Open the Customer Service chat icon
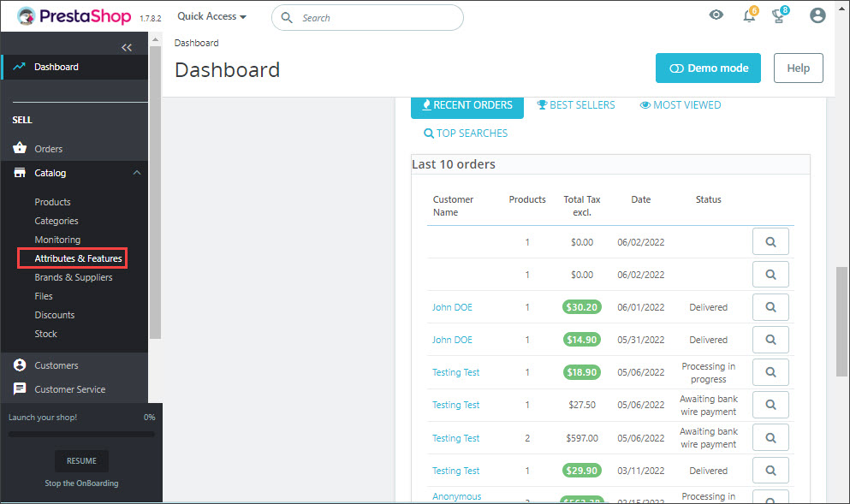850x504 pixels. tap(19, 388)
